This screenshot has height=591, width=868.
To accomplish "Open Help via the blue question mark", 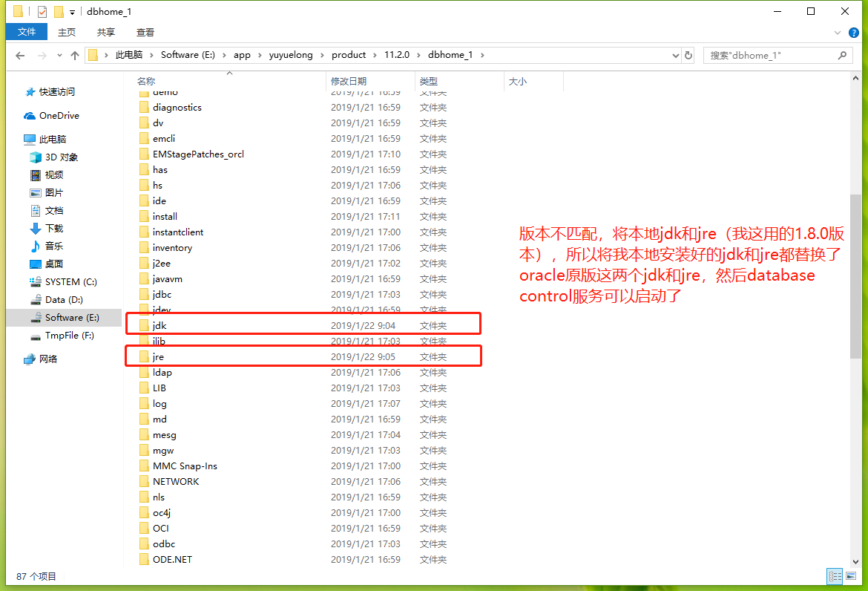I will pos(854,32).
